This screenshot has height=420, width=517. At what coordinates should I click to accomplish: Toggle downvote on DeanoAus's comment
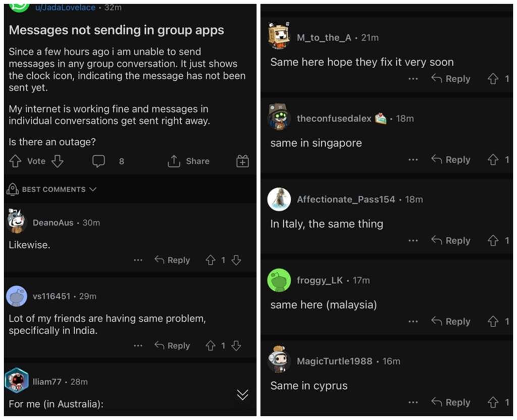click(x=236, y=260)
